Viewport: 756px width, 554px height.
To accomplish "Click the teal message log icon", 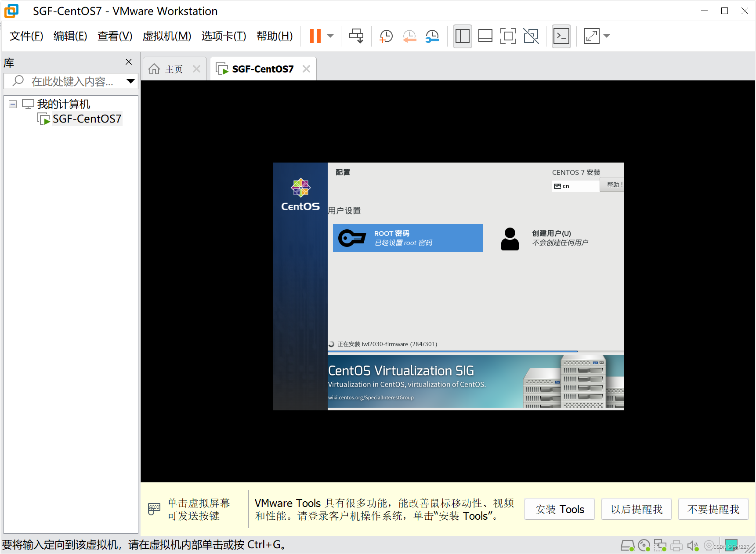I will click(731, 545).
